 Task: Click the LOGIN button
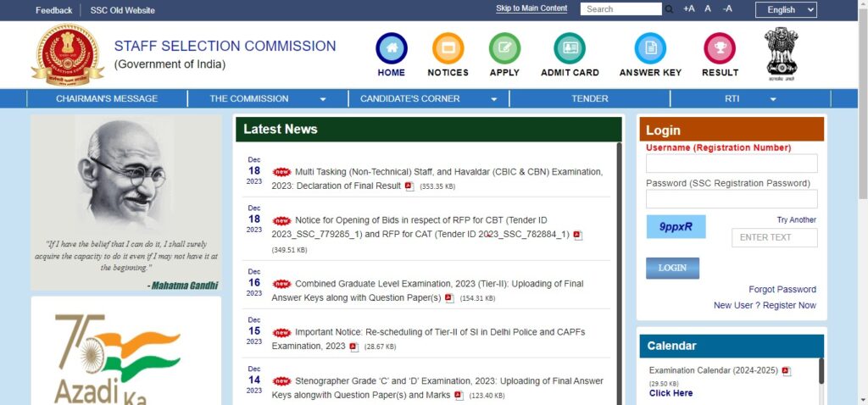tap(672, 268)
